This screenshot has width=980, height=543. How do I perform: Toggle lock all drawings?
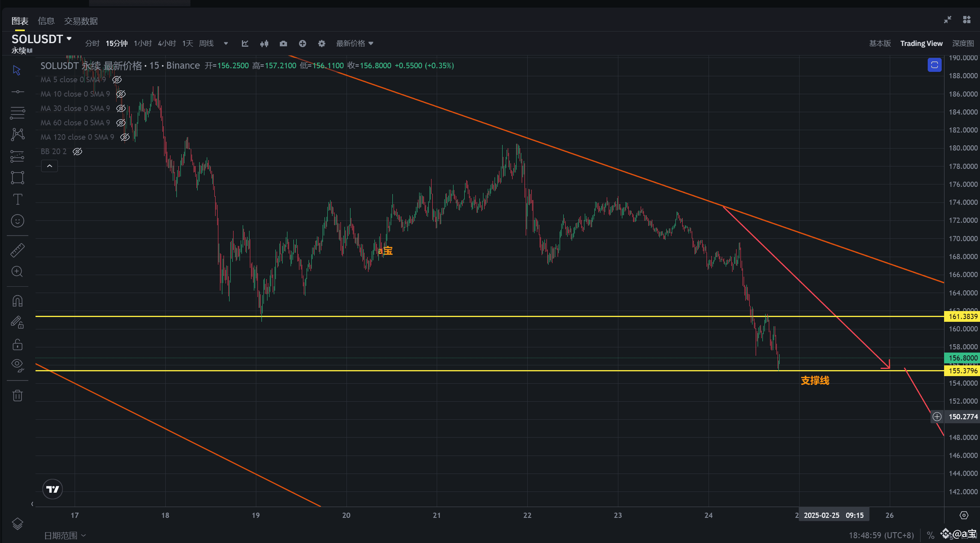point(17,344)
